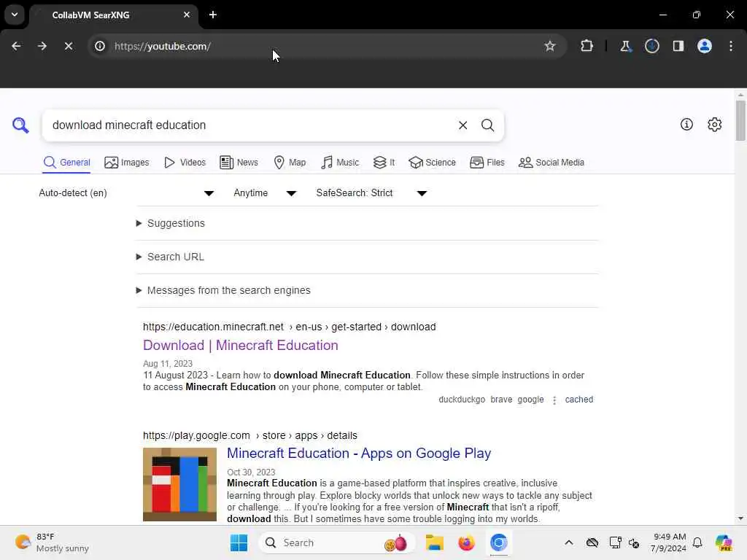747x560 pixels.
Task: Open Copilot preview icon in the taskbar
Action: pos(724,542)
